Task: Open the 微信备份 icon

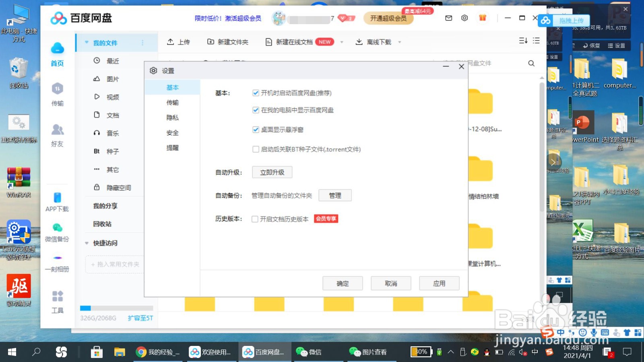Action: 57,232
